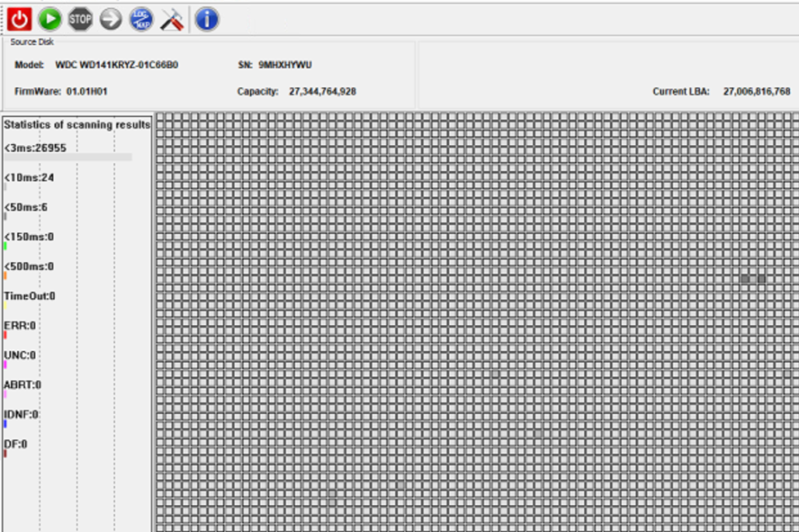Select the model name WDC WD141KRYZ-01C66B0

tap(116, 65)
